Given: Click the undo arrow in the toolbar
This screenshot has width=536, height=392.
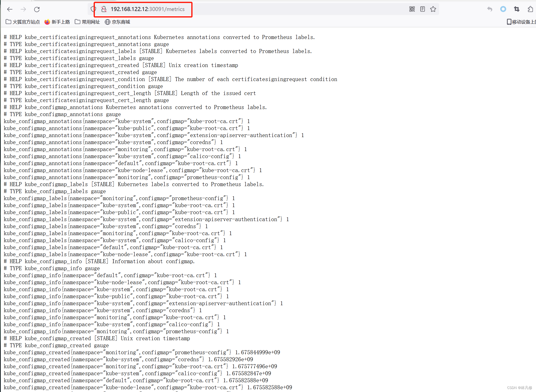Looking at the screenshot, I should (x=489, y=9).
